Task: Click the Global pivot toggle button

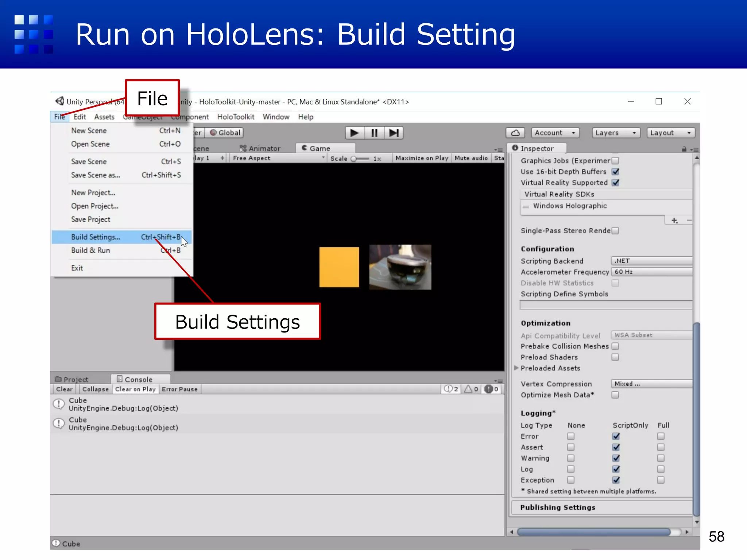Action: point(225,133)
